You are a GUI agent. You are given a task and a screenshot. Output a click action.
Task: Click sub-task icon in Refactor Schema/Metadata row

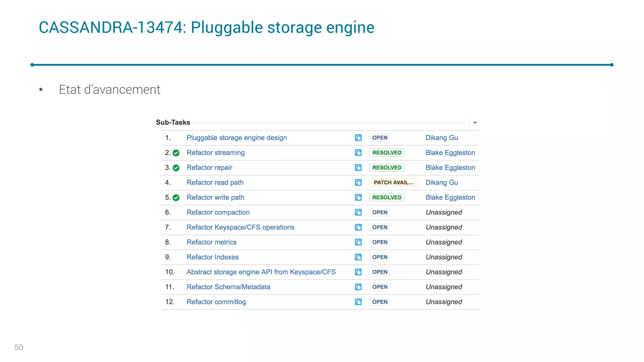point(358,287)
